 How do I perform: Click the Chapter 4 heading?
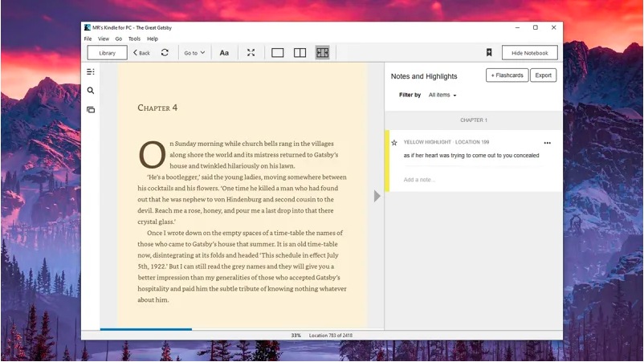click(157, 108)
